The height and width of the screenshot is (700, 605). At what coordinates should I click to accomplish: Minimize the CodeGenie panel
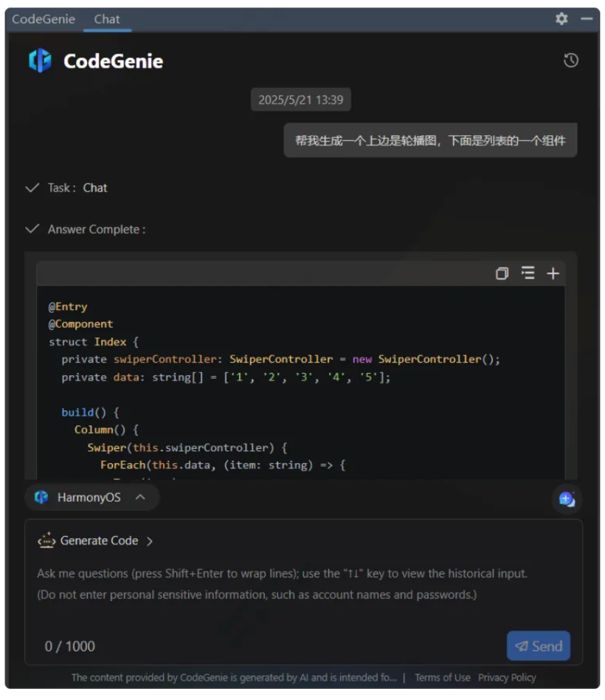click(587, 18)
